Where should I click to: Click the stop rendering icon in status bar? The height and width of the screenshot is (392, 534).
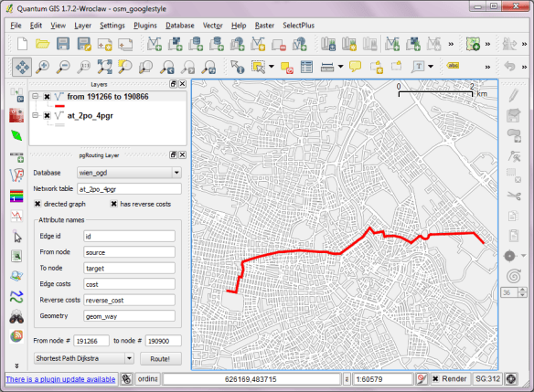point(422,378)
